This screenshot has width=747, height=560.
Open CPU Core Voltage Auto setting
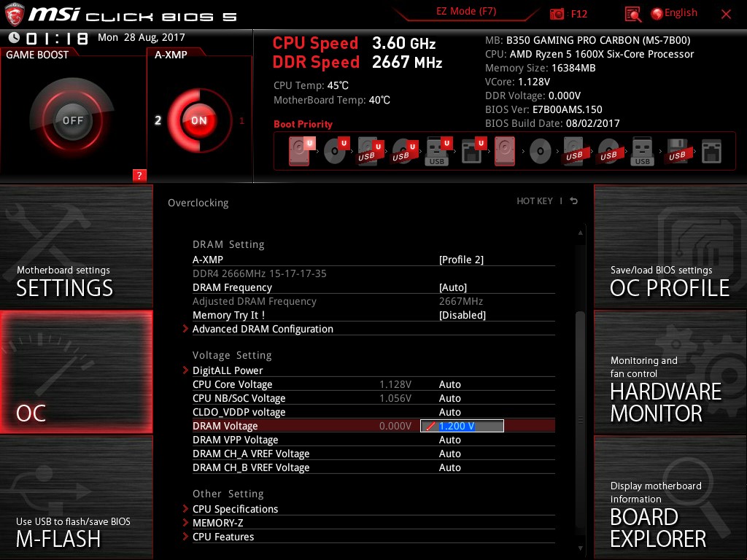point(449,384)
